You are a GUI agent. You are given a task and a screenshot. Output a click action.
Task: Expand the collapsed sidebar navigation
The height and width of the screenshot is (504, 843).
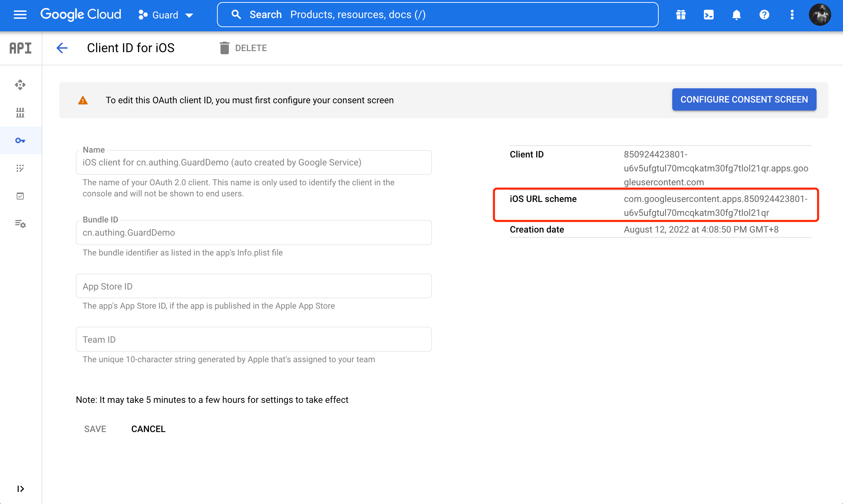(x=20, y=489)
